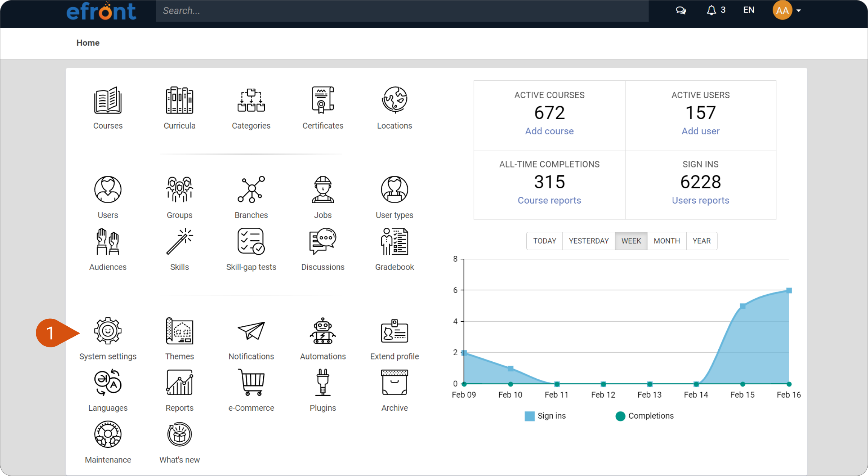
Task: Click the Add course link
Action: pos(549,131)
